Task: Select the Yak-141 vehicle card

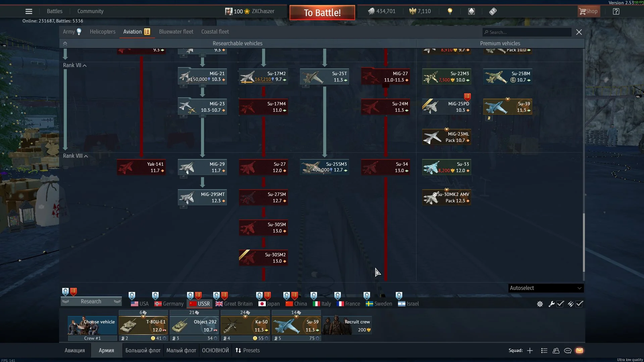Action: click(141, 167)
